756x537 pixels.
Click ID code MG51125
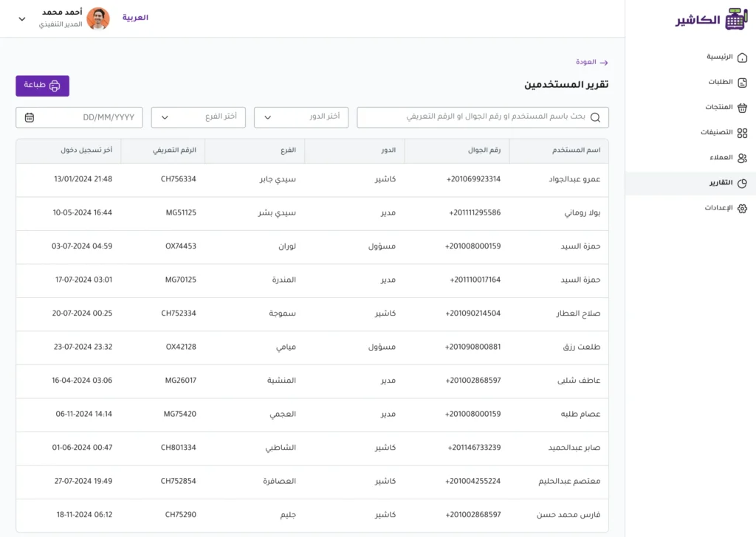181,213
